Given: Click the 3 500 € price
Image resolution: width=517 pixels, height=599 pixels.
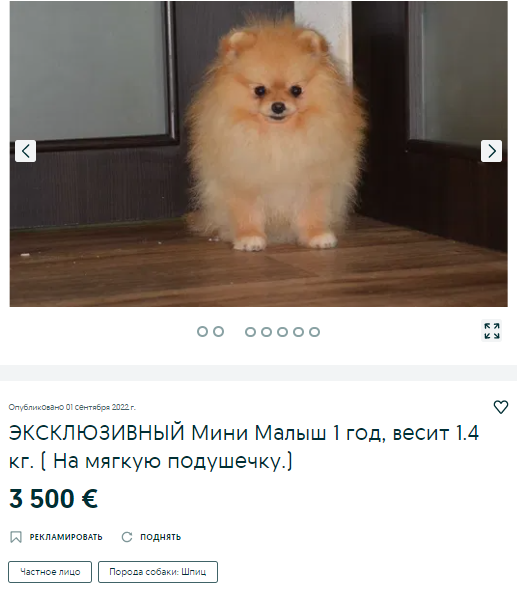Looking at the screenshot, I should [53, 499].
